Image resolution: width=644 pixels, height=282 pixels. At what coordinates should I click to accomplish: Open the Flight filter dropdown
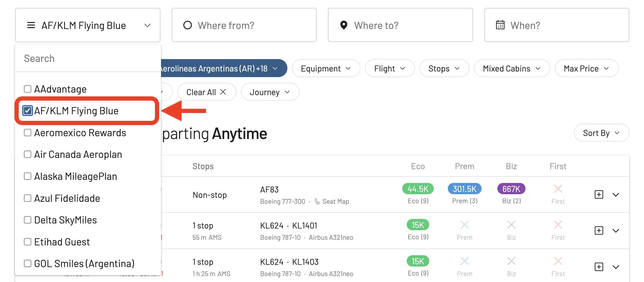390,68
